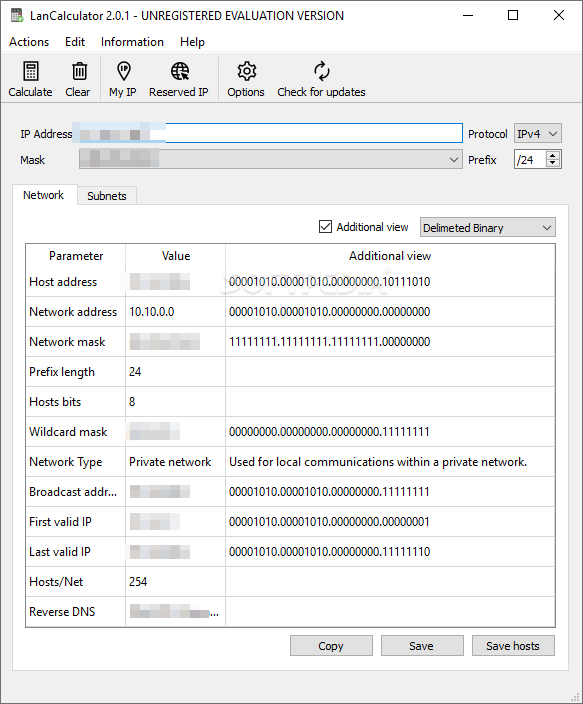Expand the Mask dropdown list

point(454,160)
